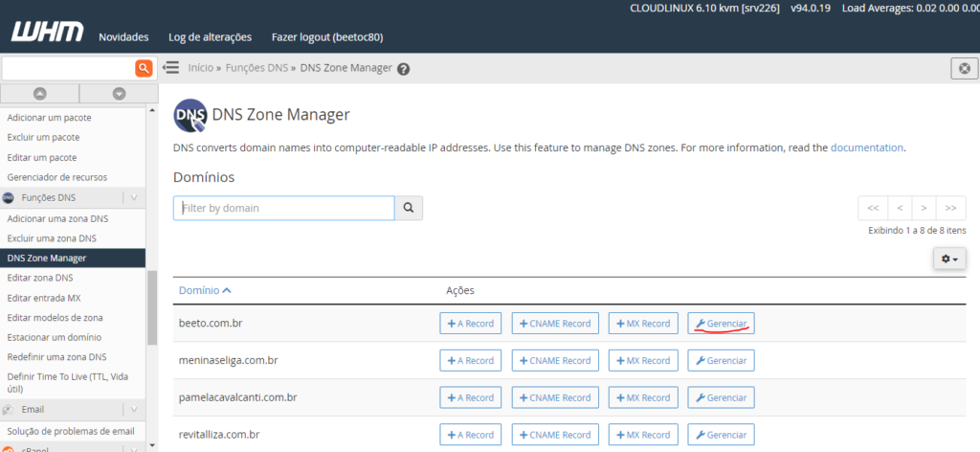Click the Email section envelope icon

click(x=8, y=410)
